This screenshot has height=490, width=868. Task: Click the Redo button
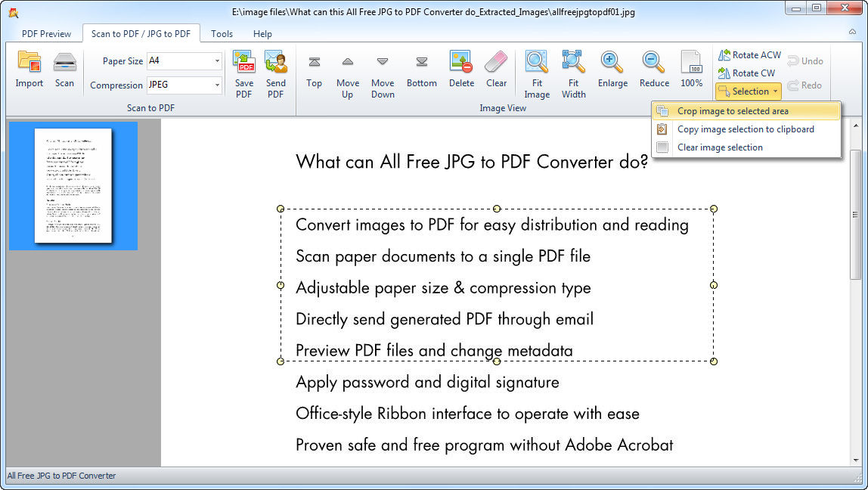804,85
